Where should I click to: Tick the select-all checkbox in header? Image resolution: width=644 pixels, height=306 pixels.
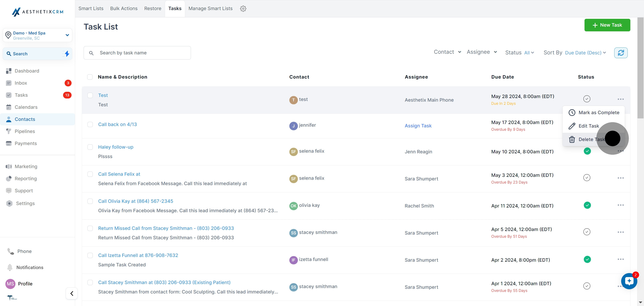[x=90, y=77]
